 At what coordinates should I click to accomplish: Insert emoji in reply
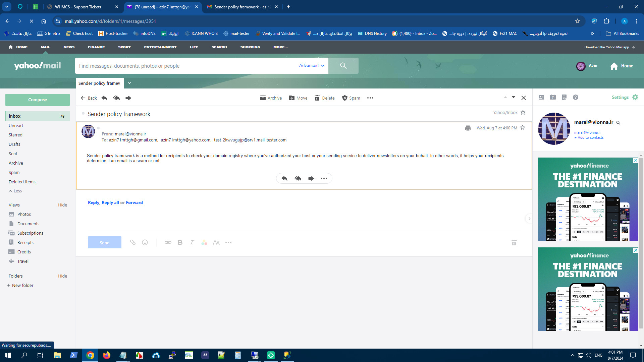[145, 242]
